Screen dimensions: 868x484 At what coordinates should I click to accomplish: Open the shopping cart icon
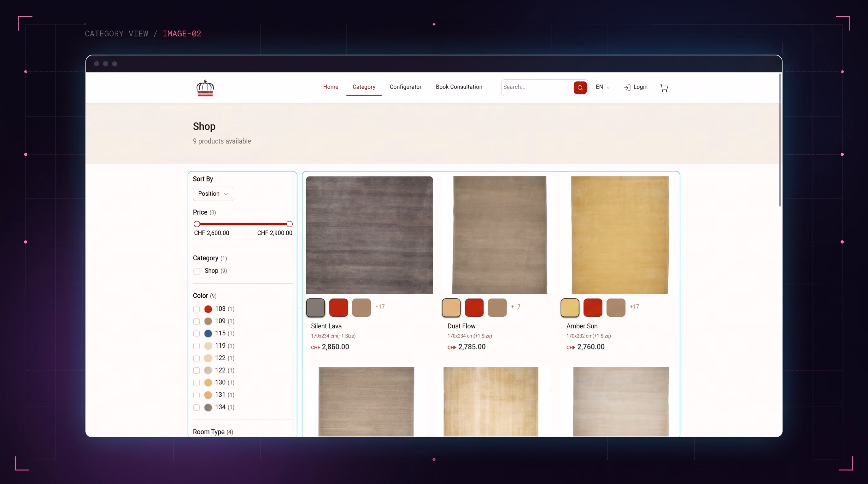pyautogui.click(x=664, y=88)
